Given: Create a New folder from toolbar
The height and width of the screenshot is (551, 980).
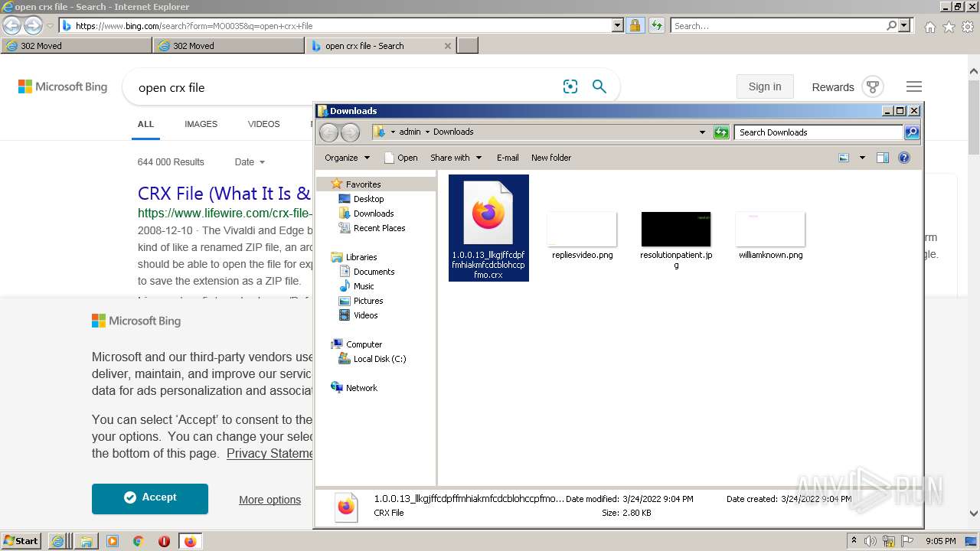Looking at the screenshot, I should [551, 158].
